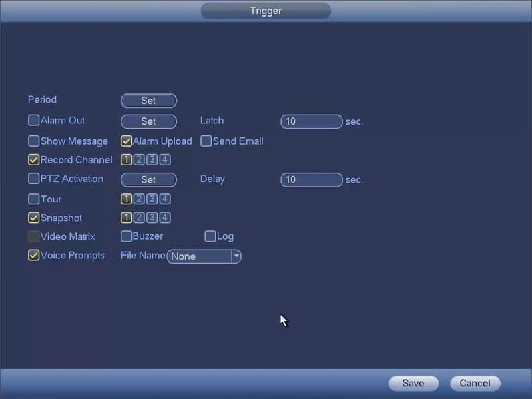Enable the PTZ Activation checkbox
The height and width of the screenshot is (399, 532).
point(33,179)
